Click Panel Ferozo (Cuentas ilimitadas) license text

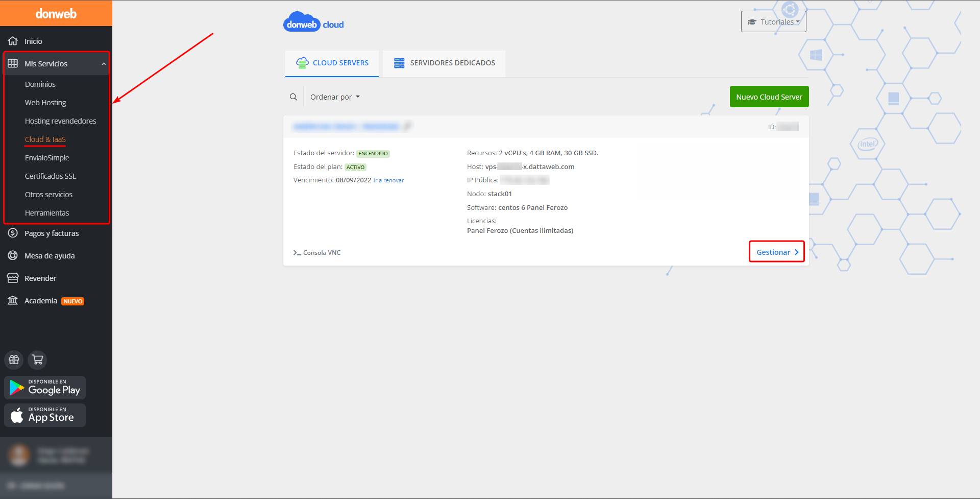(x=520, y=231)
